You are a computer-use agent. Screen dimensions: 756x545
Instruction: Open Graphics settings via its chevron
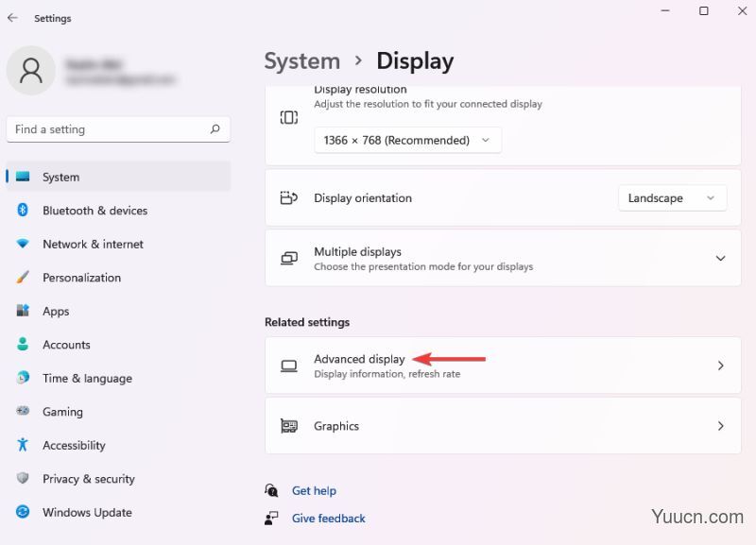[720, 426]
